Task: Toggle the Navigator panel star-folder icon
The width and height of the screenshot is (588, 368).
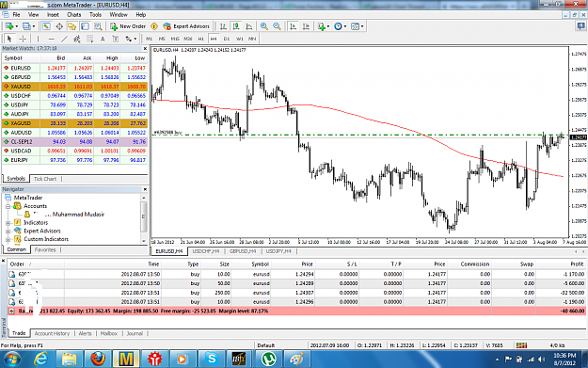Action: coord(72,26)
